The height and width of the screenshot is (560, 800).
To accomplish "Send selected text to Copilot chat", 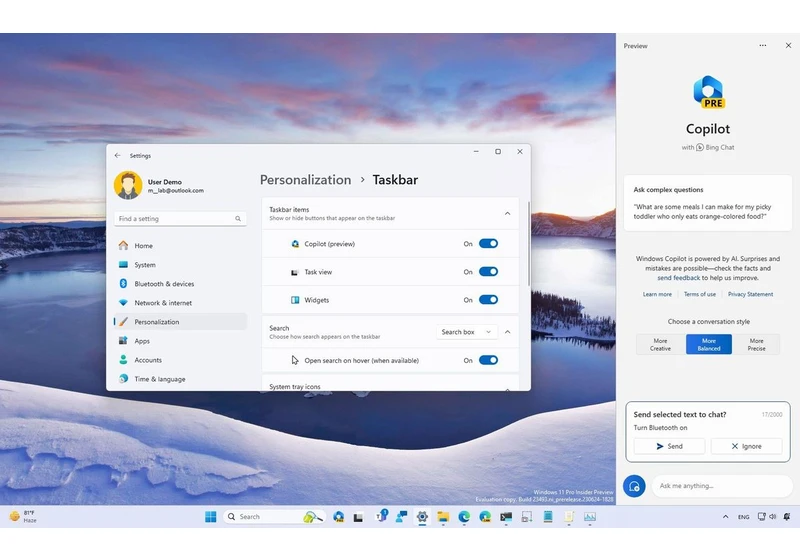I will [669, 446].
